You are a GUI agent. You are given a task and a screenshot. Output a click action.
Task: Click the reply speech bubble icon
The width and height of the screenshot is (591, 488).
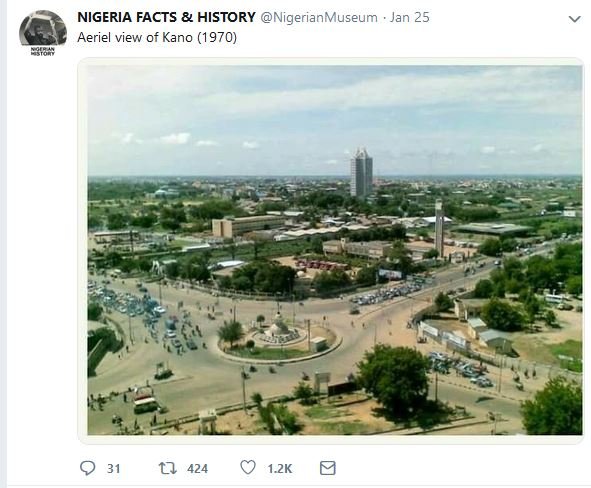(x=87, y=468)
